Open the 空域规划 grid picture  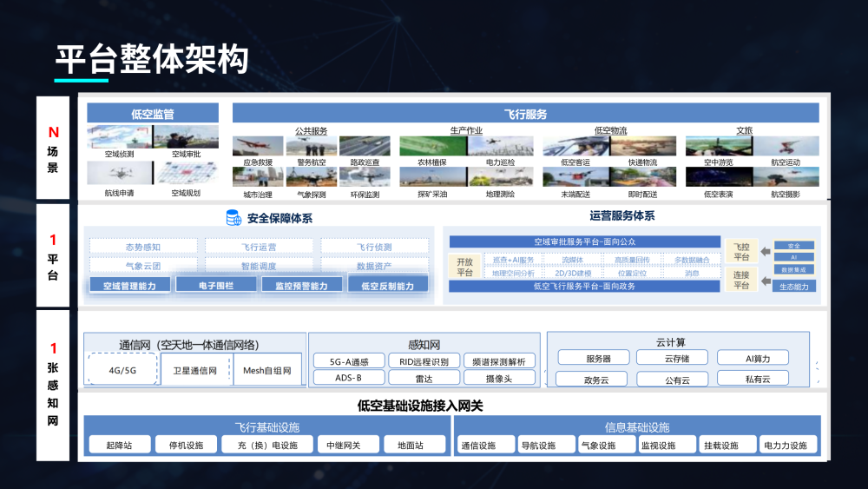[x=186, y=174]
